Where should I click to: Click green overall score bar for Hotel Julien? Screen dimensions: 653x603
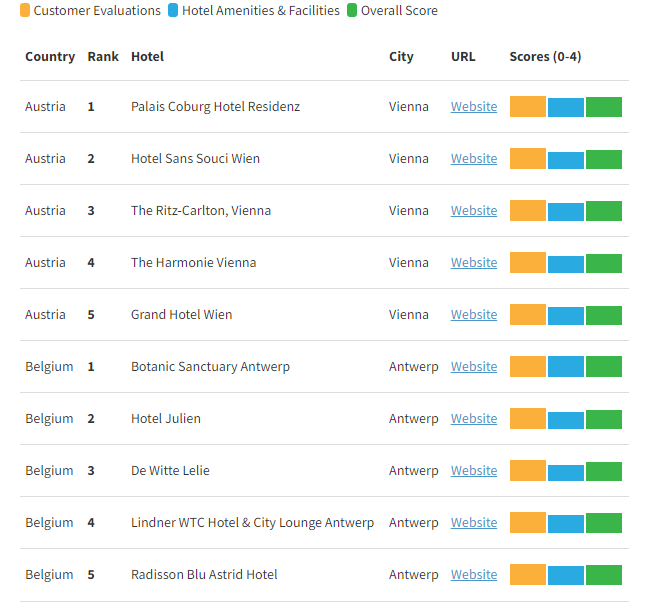(604, 419)
